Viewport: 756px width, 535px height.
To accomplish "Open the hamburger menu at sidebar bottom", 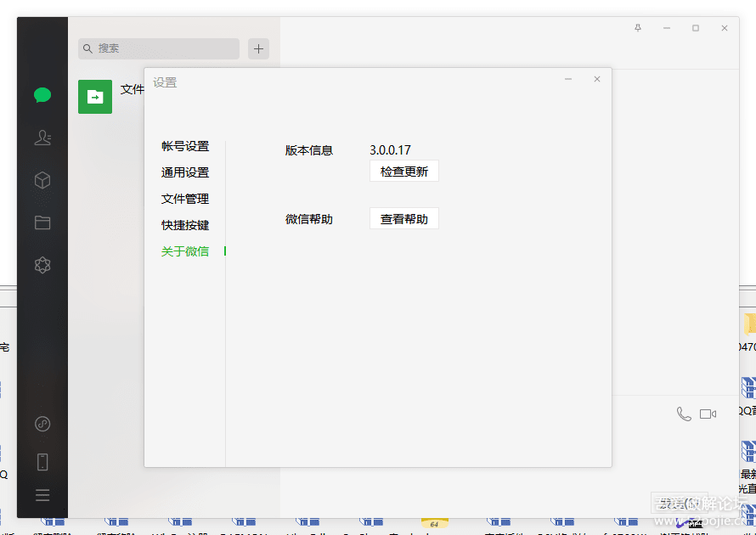I will click(42, 495).
